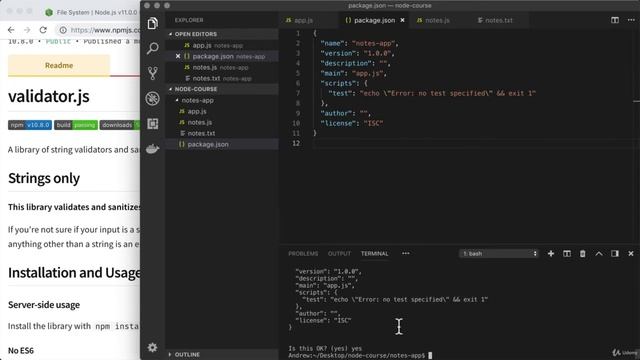Show the Output panel tab
Viewport: 640px width, 360px height.
(339, 253)
